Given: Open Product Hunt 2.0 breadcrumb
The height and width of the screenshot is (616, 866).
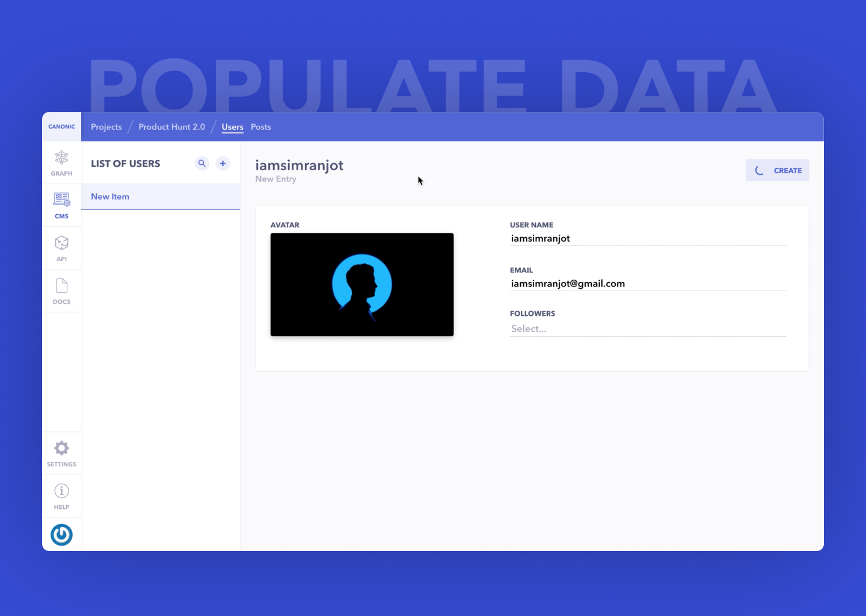Looking at the screenshot, I should click(x=171, y=127).
